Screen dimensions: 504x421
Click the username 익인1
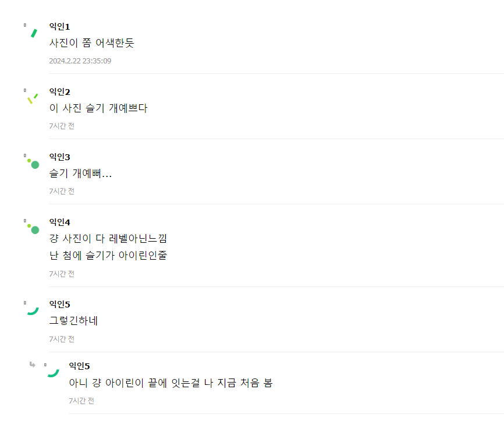[59, 27]
